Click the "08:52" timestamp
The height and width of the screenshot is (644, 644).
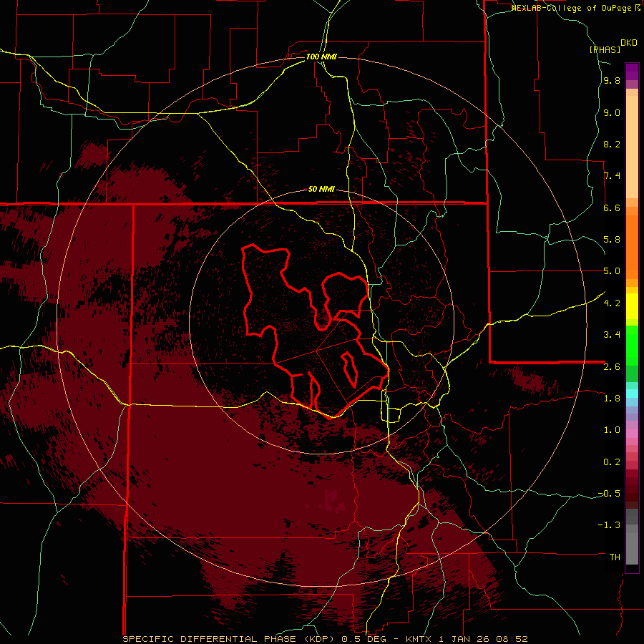click(x=512, y=639)
